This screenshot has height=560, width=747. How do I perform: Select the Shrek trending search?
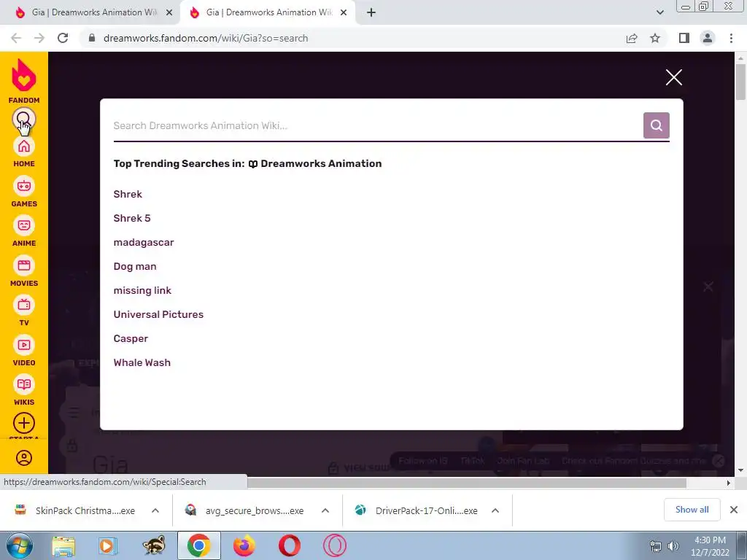[x=128, y=194]
